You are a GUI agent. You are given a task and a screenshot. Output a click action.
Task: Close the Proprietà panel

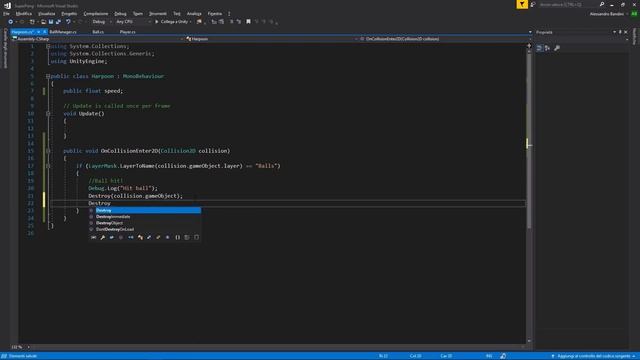pos(626,32)
